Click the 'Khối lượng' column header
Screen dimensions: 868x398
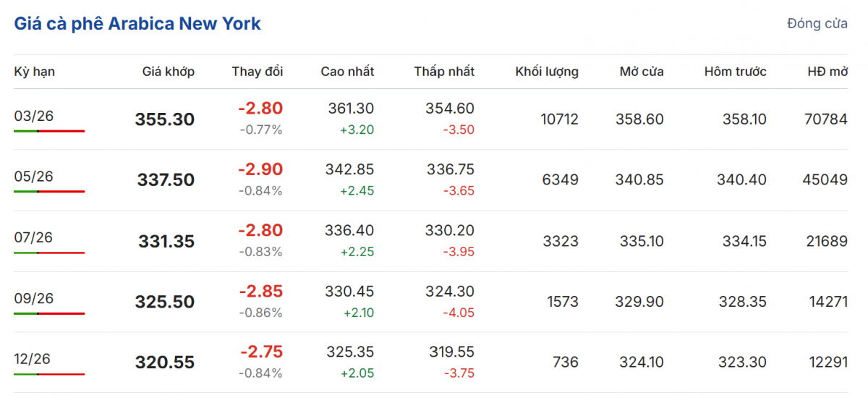(x=547, y=72)
